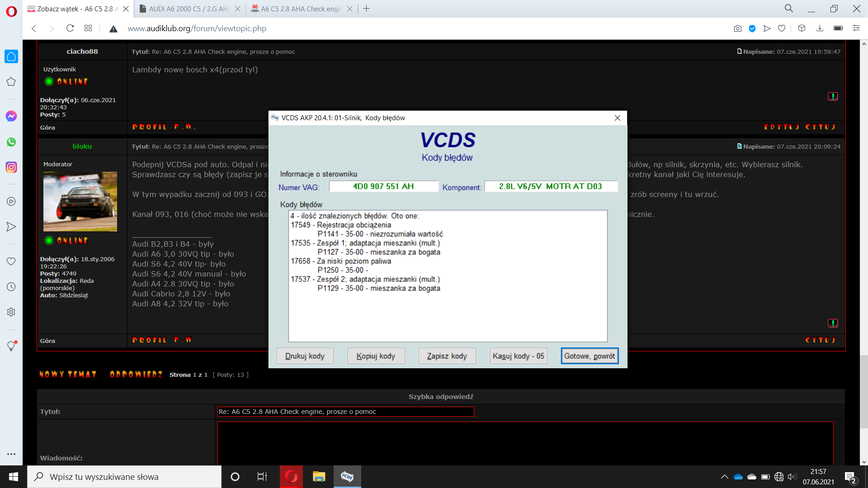This screenshot has width=868, height=488.
Task: Click EDYTUJ on ciacho88 post
Action: click(782, 127)
